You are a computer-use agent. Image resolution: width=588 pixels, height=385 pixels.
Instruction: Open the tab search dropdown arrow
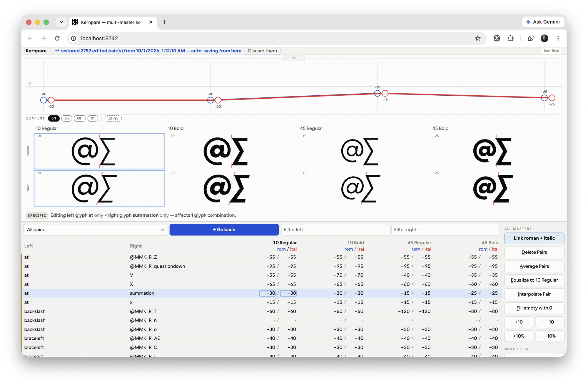[61, 22]
